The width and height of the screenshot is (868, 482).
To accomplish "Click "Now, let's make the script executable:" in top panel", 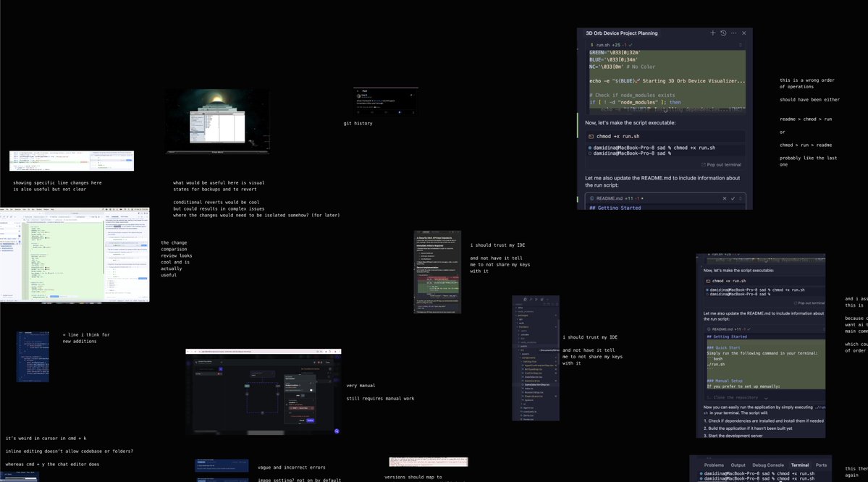I will 631,123.
